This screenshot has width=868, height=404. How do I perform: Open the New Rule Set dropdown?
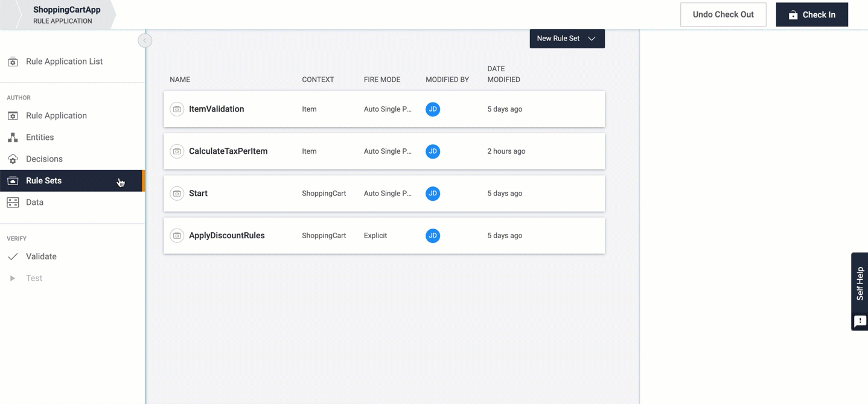click(567, 39)
